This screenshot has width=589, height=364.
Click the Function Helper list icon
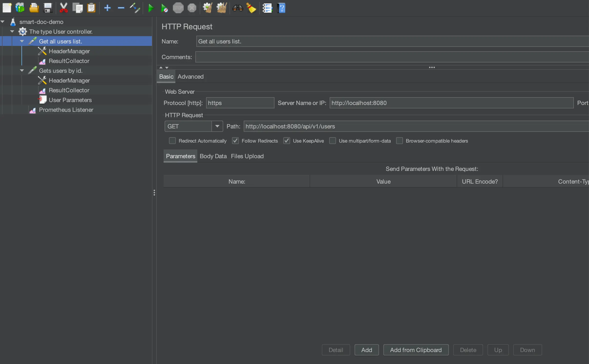tap(267, 8)
